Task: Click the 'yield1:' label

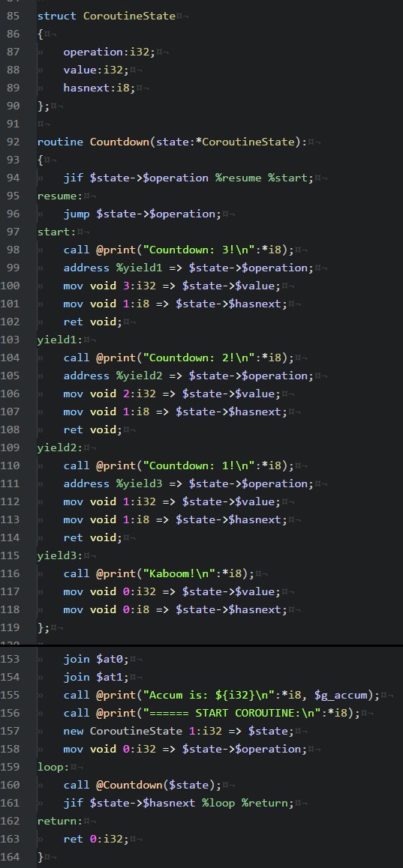Action: (60, 340)
